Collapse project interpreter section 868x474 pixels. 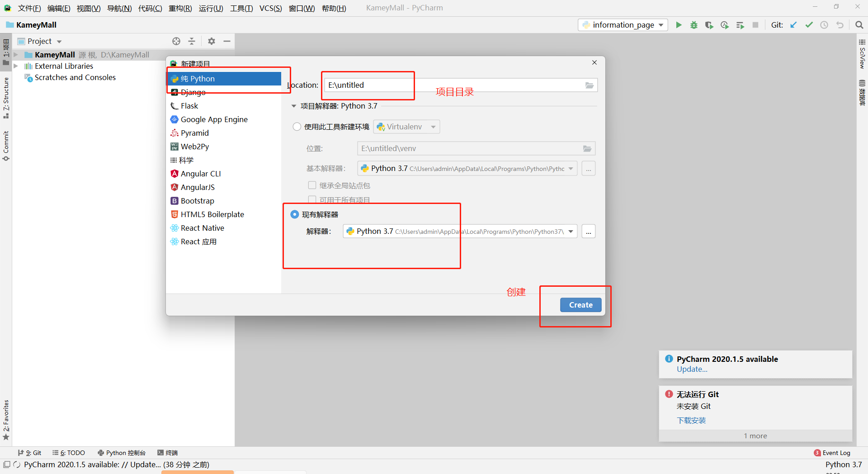(294, 106)
